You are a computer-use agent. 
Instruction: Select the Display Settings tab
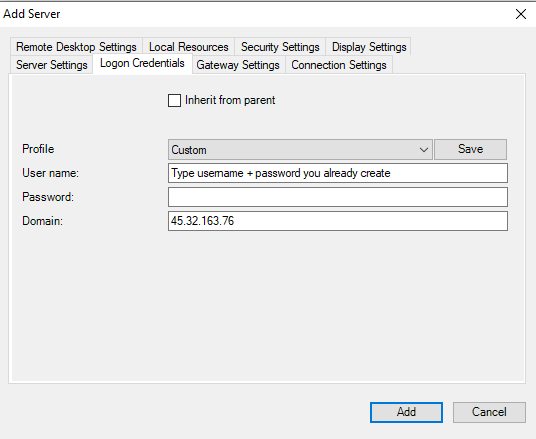369,46
